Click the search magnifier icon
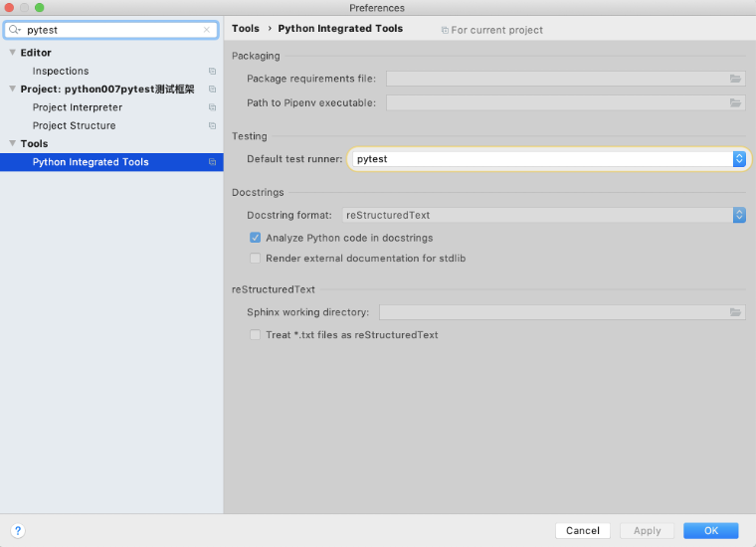Screen dimensions: 756x547 [x=15, y=30]
